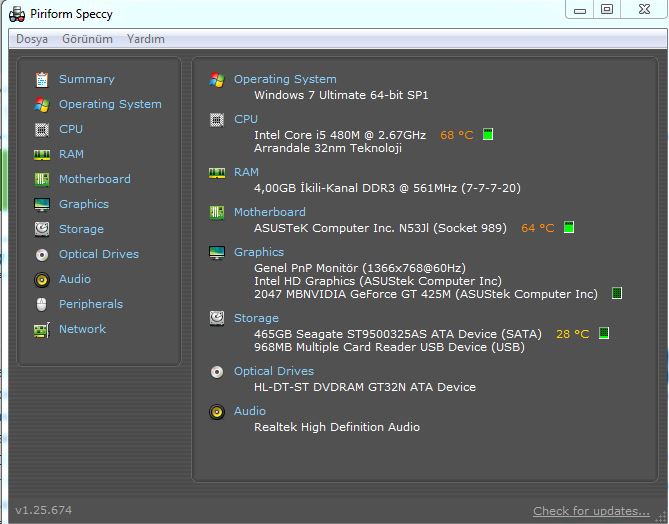The width and height of the screenshot is (669, 524).
Task: Click the Storage drive icon in summary panel
Action: click(217, 318)
